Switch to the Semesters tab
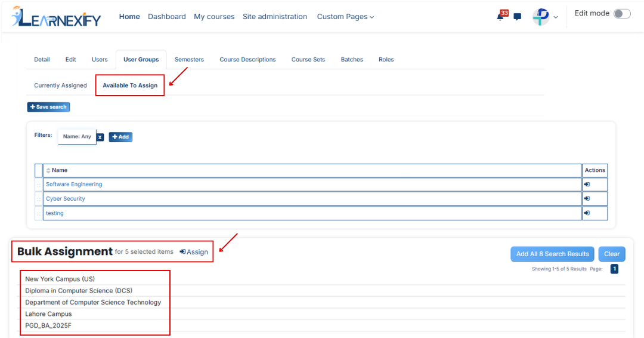This screenshot has width=644, height=338. [x=189, y=59]
